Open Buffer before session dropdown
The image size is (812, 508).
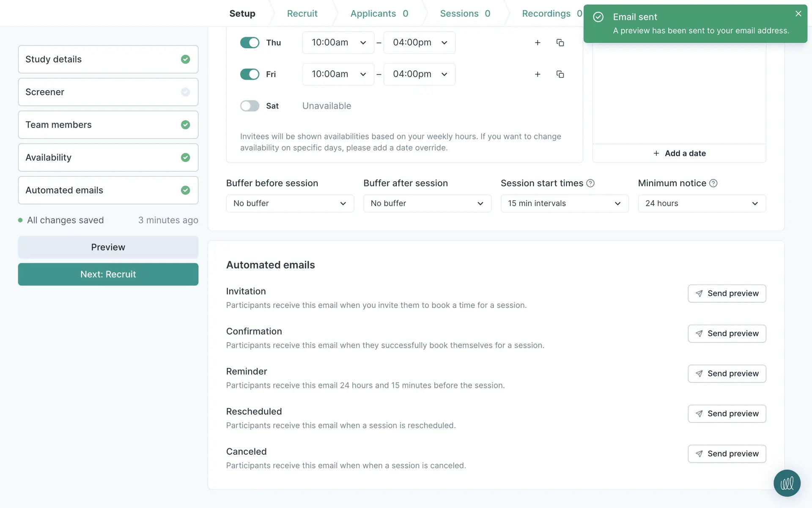click(290, 204)
